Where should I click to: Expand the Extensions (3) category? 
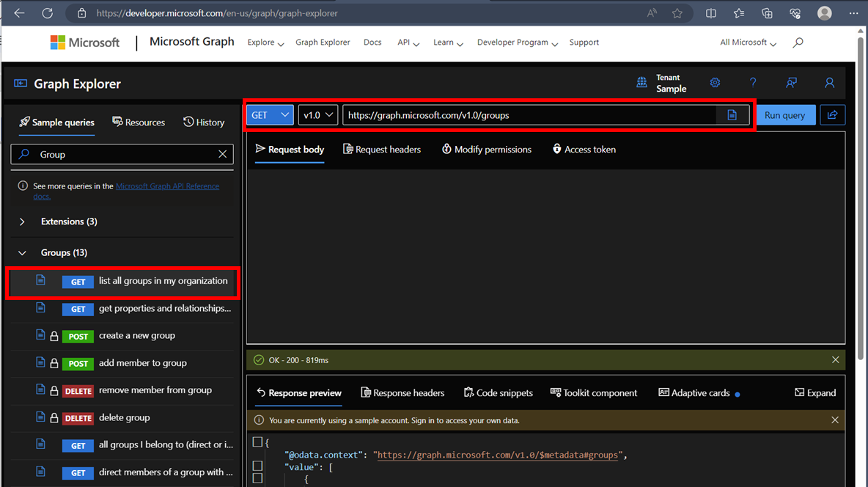(x=22, y=221)
